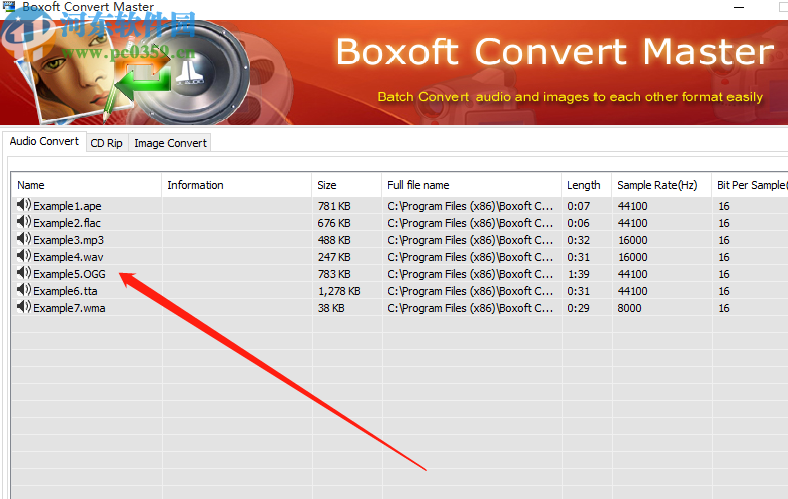Open the Image Convert tab

[170, 143]
